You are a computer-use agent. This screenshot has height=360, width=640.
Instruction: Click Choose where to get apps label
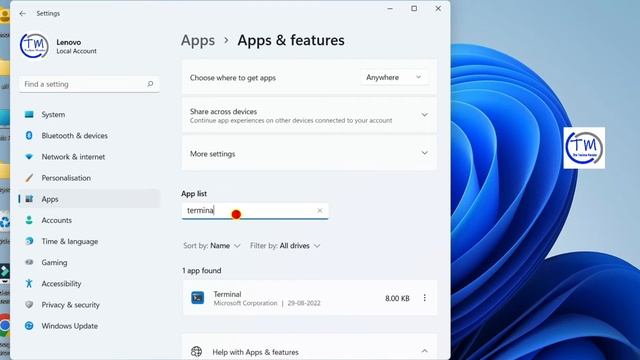tap(233, 78)
